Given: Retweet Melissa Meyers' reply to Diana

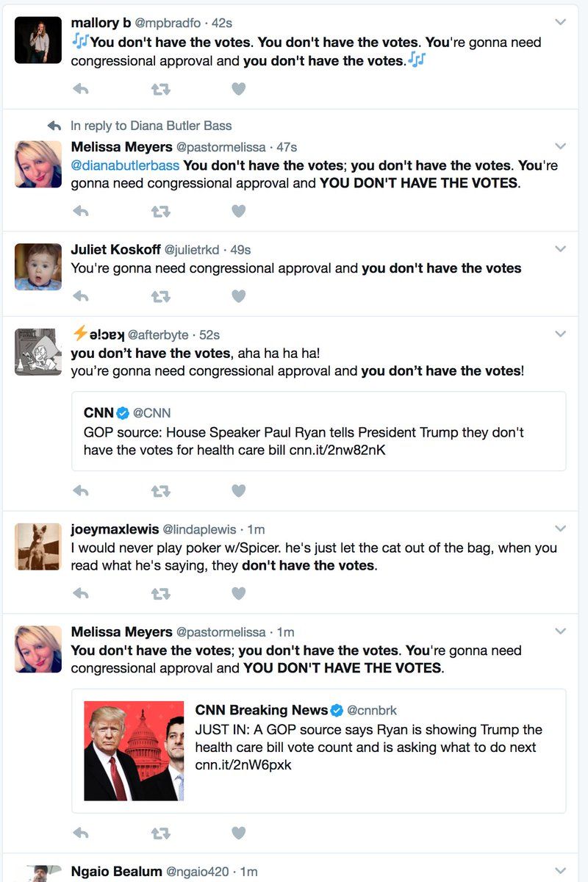Looking at the screenshot, I should pyautogui.click(x=160, y=211).
